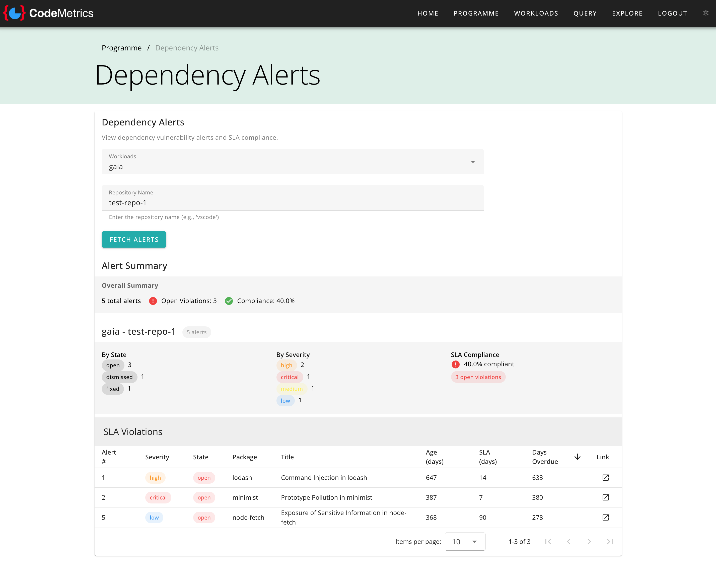The width and height of the screenshot is (716, 588).
Task: Click the 3 open violations chip
Action: click(478, 377)
